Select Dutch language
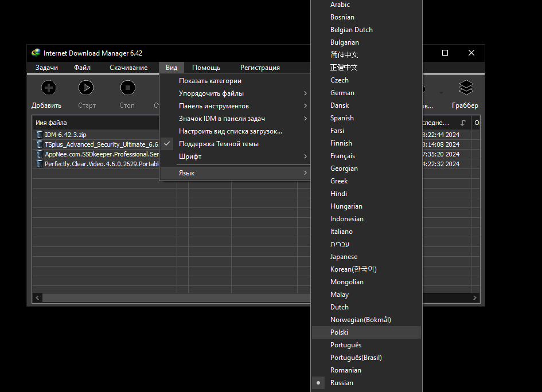The image size is (542, 392). coord(366,307)
